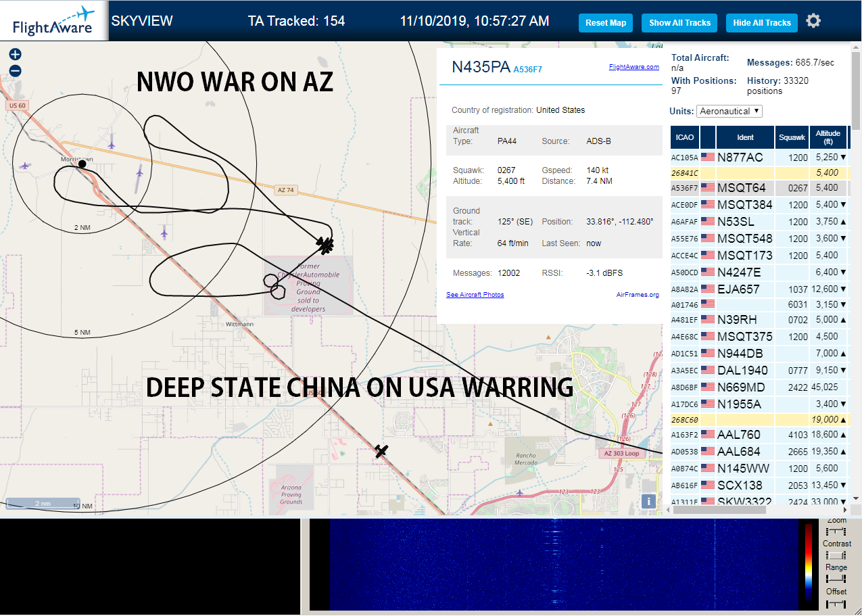Click the A536F7 hex code link
Image resolution: width=862 pixels, height=616 pixels.
527,70
